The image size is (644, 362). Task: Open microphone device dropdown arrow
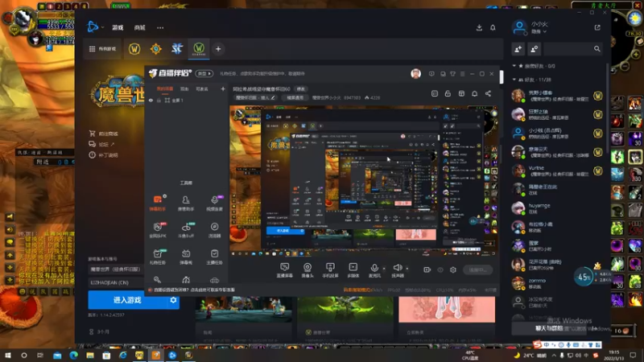(384, 269)
